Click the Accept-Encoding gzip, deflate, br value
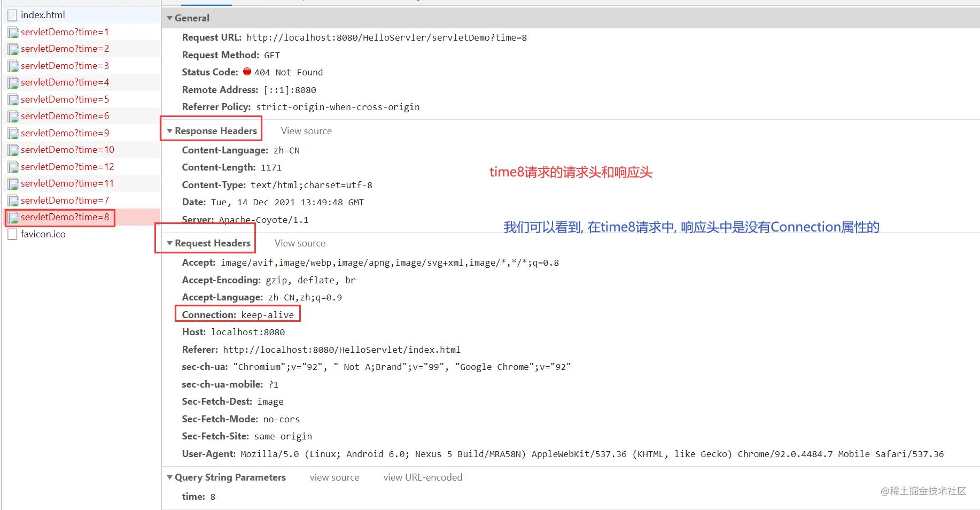The width and height of the screenshot is (980, 510). tap(310, 281)
